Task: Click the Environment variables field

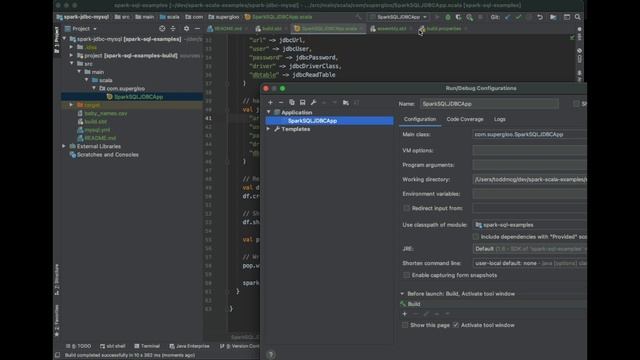Action: coord(530,194)
